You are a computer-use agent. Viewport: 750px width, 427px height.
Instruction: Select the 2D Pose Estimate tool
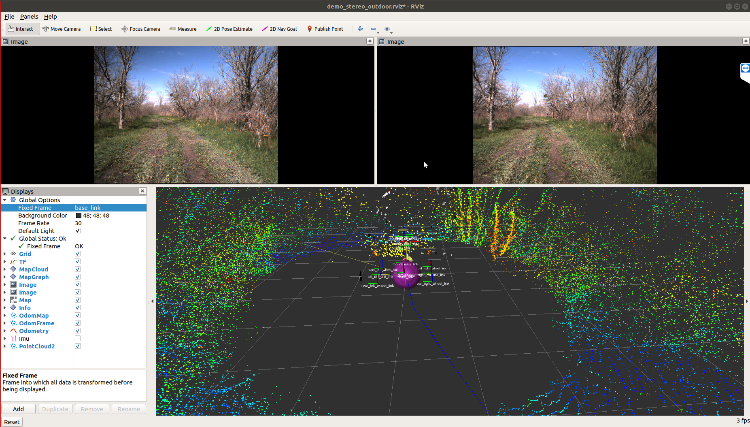click(x=231, y=29)
